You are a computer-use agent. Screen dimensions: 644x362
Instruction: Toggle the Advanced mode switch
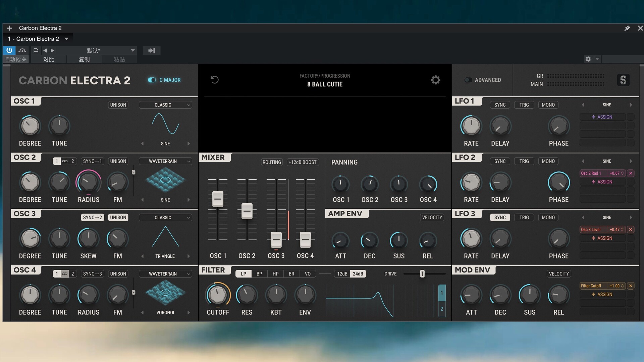468,80
